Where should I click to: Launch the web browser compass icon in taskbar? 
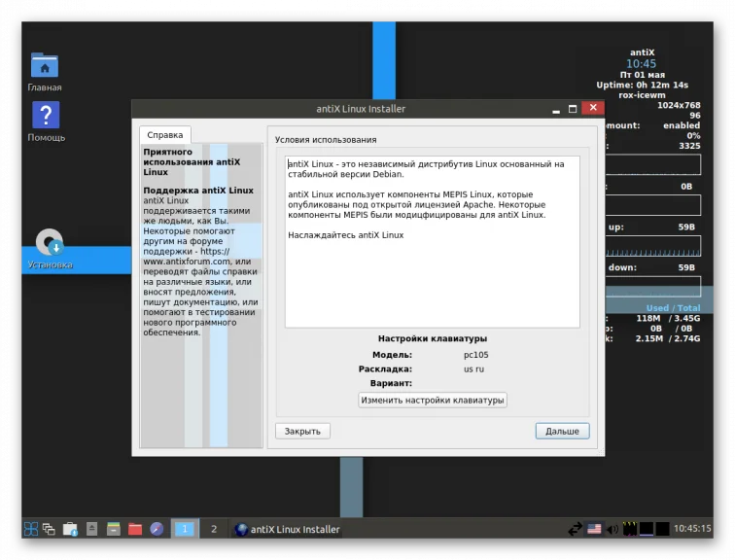tap(157, 529)
